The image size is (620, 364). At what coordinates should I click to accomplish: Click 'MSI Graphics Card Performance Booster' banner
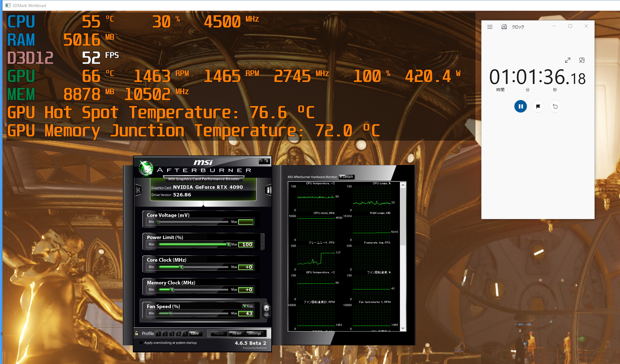(x=204, y=179)
